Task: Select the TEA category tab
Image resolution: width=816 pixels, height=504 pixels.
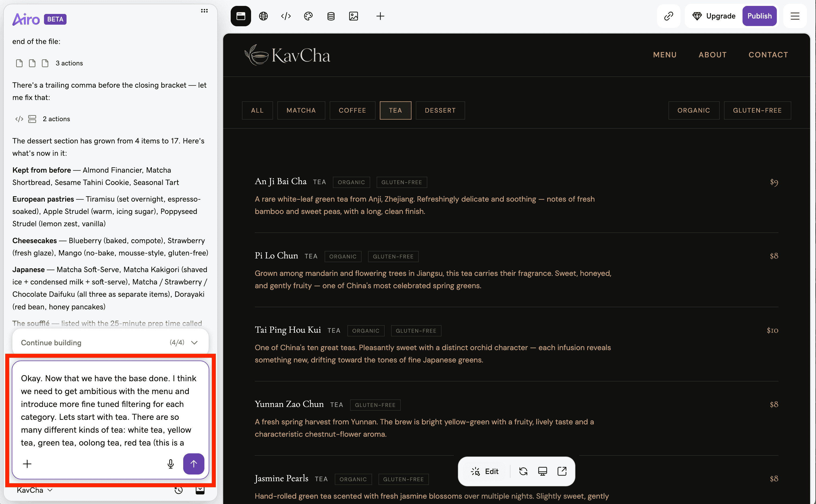Action: click(x=395, y=110)
